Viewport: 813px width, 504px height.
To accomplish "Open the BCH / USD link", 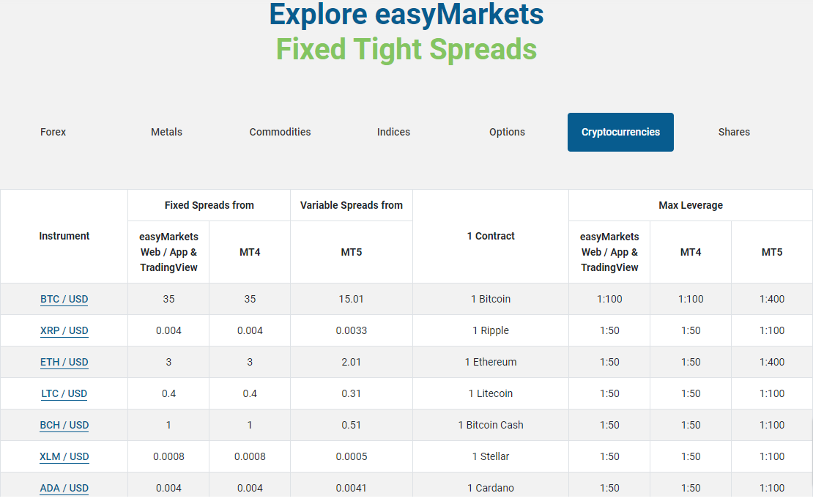I will (x=64, y=425).
